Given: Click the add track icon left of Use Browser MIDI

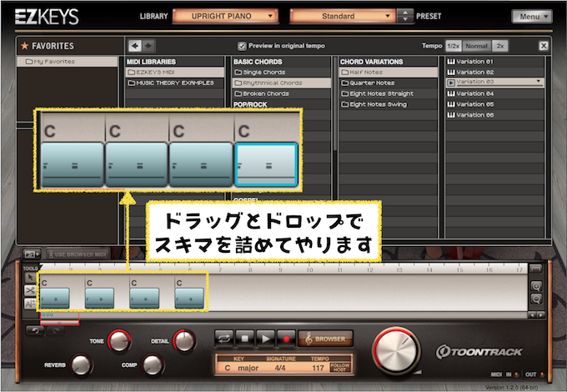Looking at the screenshot, I should point(33,254).
